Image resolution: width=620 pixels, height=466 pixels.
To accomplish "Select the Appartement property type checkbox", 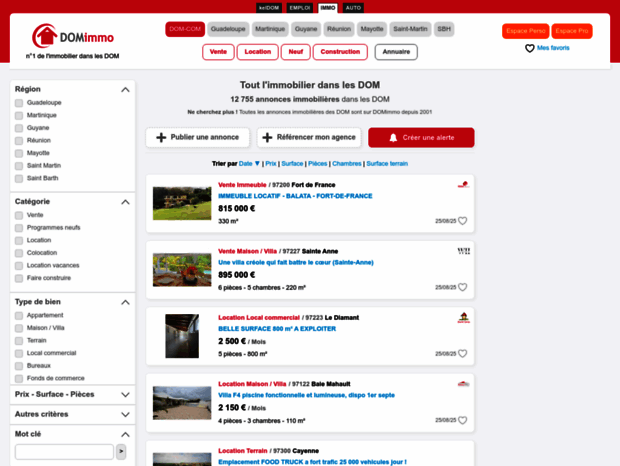I will point(19,315).
